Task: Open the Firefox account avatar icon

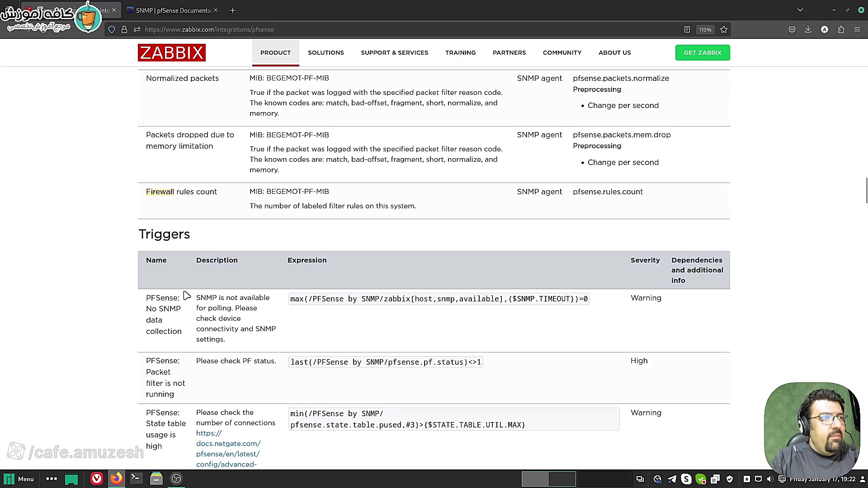Action: tap(825, 29)
